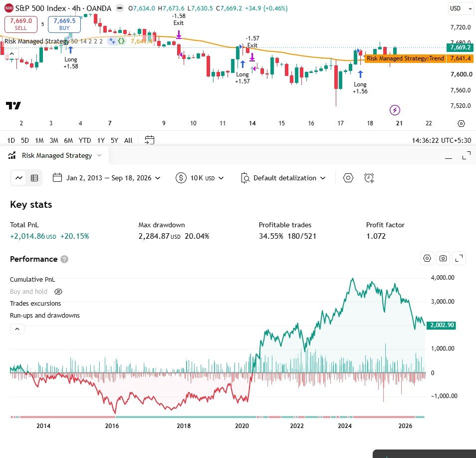
Task: Set chart range to All
Action: (x=128, y=140)
